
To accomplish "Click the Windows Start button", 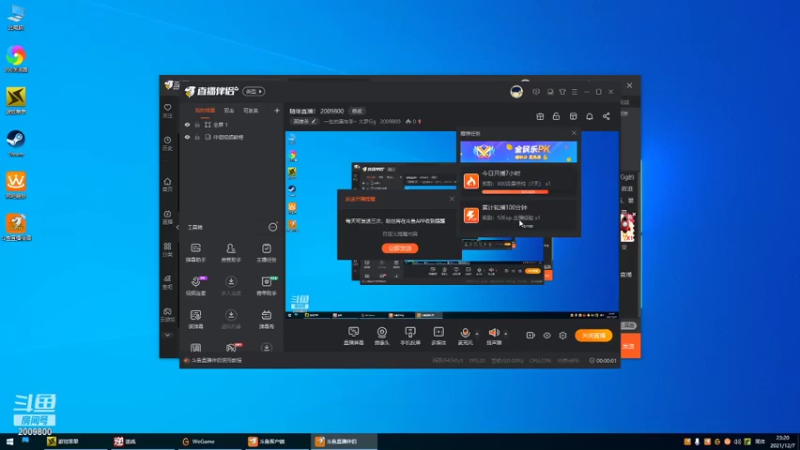I will tap(9, 441).
